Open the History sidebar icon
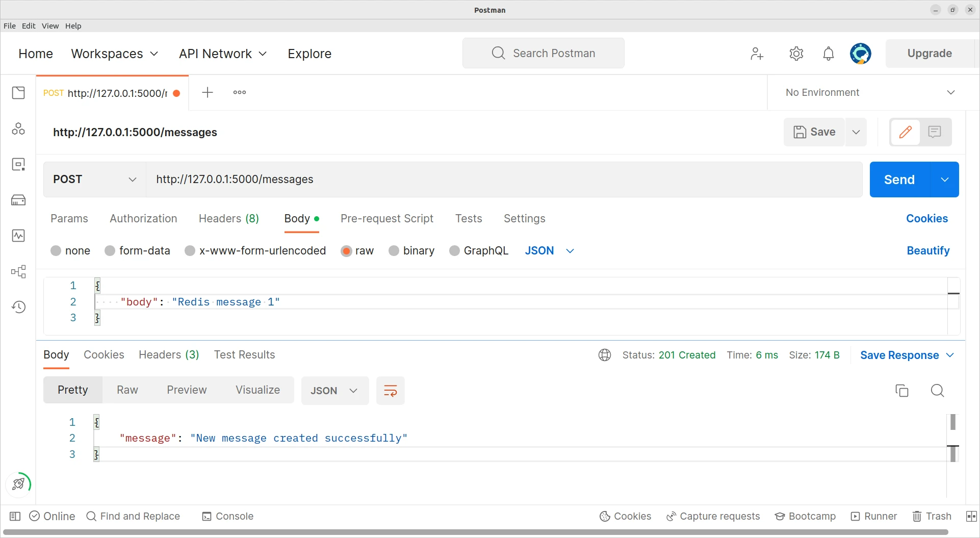This screenshot has width=980, height=538. coord(18,307)
